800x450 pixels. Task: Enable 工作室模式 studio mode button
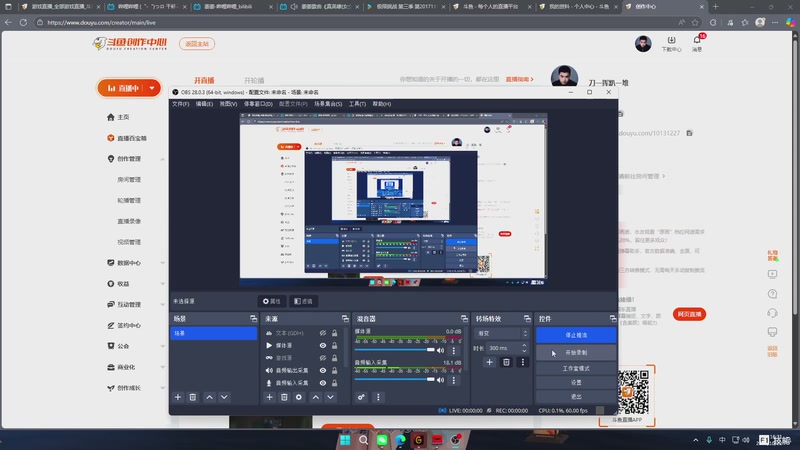coord(576,368)
